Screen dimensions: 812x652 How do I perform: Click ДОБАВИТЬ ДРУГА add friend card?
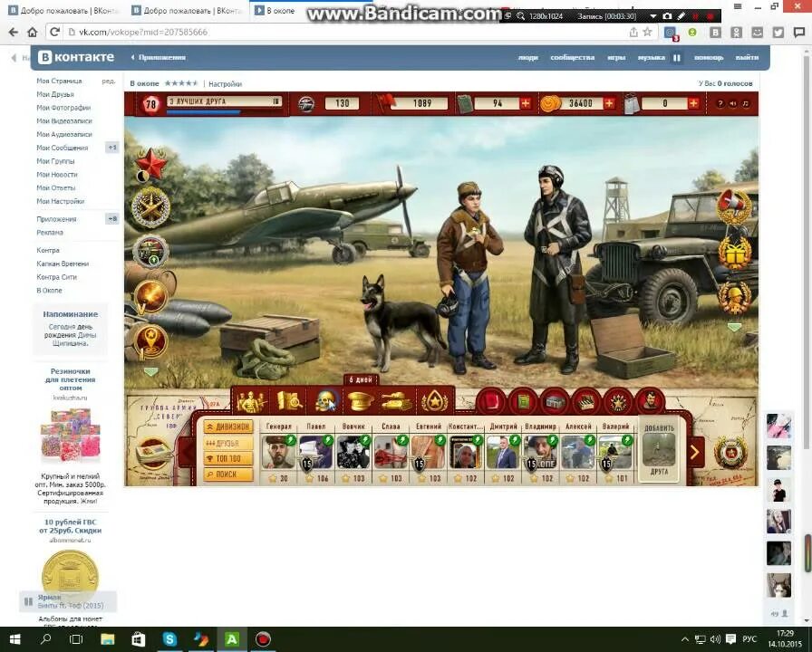(659, 450)
